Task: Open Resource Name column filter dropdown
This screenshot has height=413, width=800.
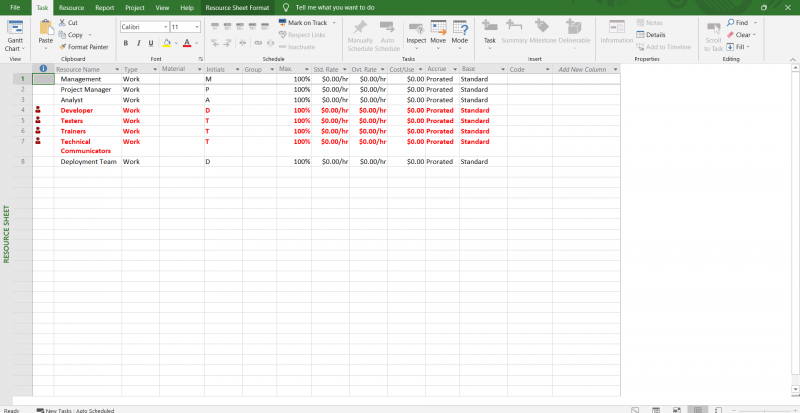Action: pos(116,69)
